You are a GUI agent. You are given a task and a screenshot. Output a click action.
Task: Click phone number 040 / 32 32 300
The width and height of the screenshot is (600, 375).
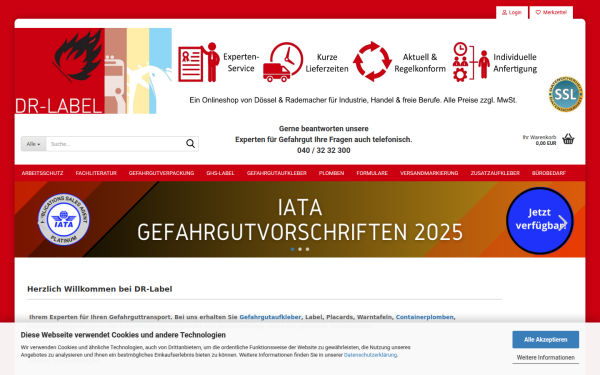click(x=324, y=150)
